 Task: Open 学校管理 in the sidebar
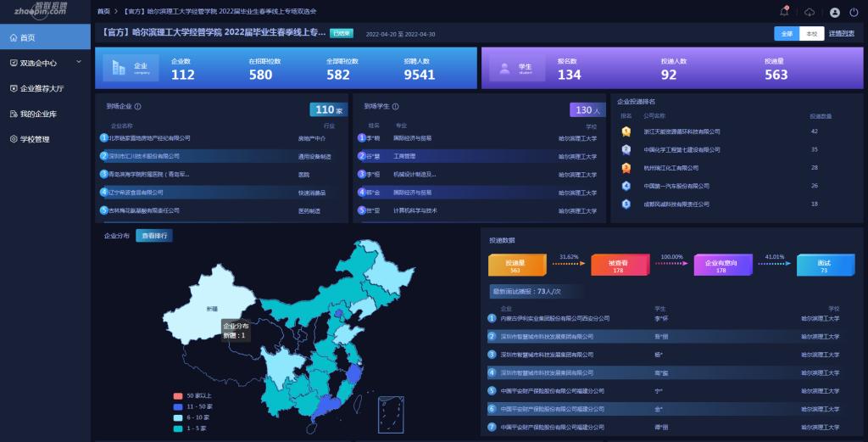(x=35, y=139)
